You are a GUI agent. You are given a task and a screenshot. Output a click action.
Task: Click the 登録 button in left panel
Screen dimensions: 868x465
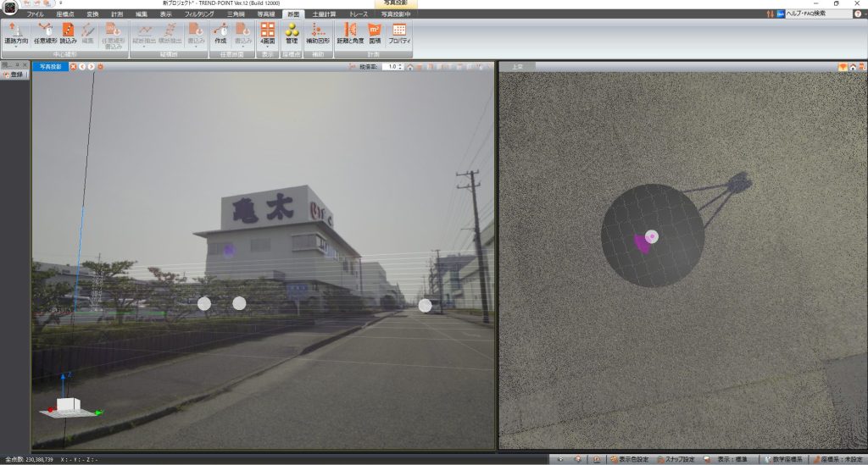pyautogui.click(x=14, y=75)
